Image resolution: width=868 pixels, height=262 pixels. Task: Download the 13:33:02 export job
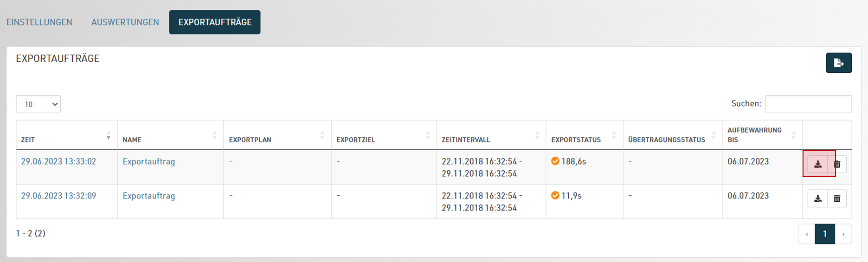tap(817, 164)
